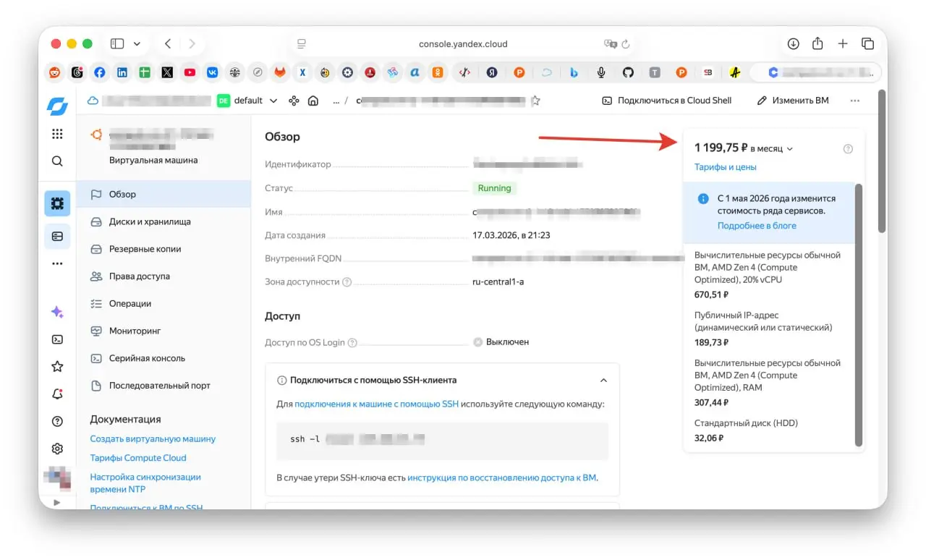Open подключения к машине с помощью SSH link
The width and height of the screenshot is (926, 560).
377,404
